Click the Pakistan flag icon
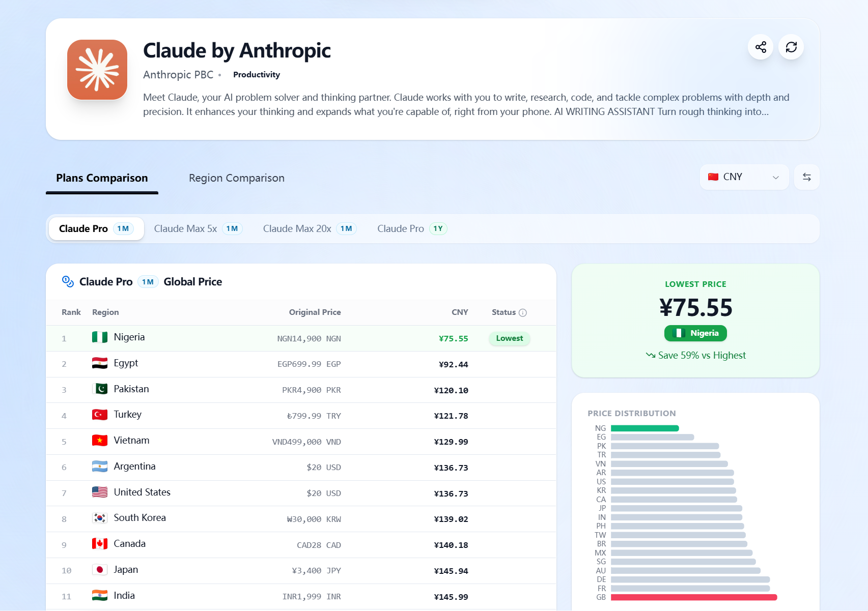868x611 pixels. 100,389
